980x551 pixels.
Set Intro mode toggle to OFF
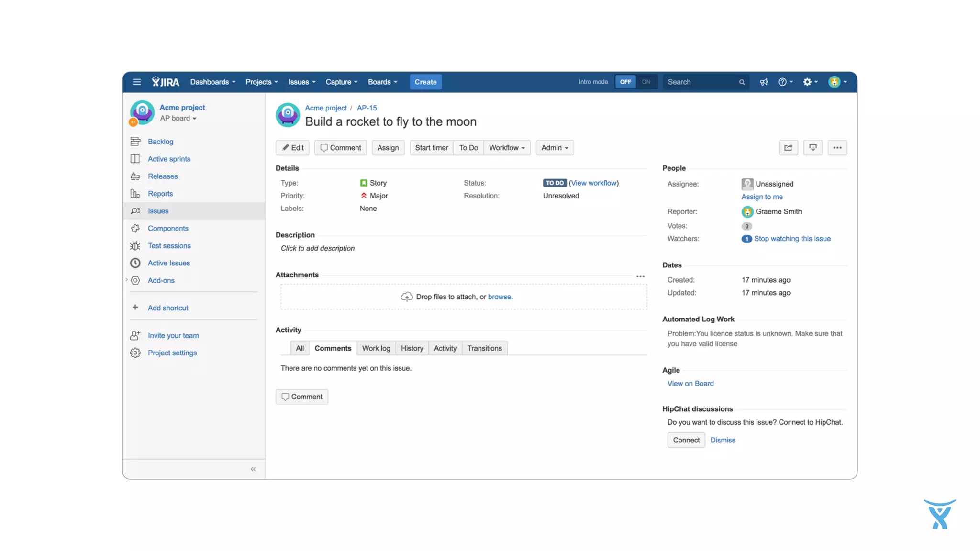(625, 82)
